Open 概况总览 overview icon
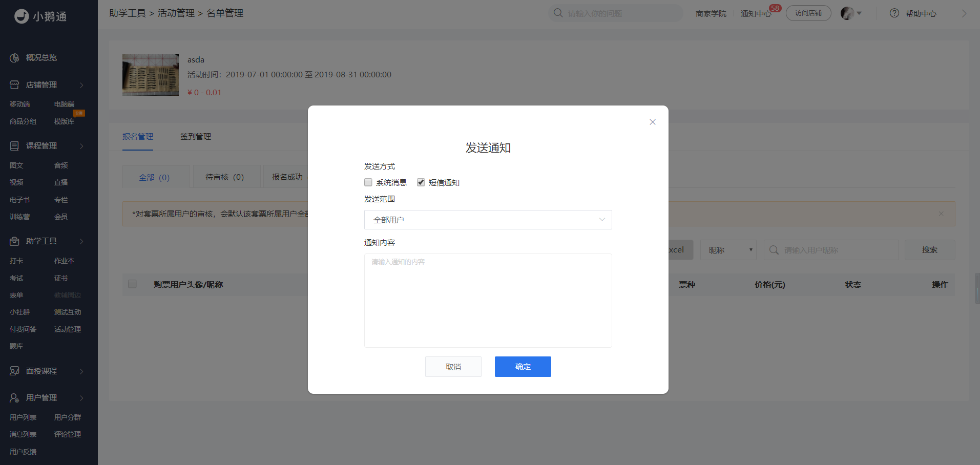The width and height of the screenshot is (980, 465). 14,58
